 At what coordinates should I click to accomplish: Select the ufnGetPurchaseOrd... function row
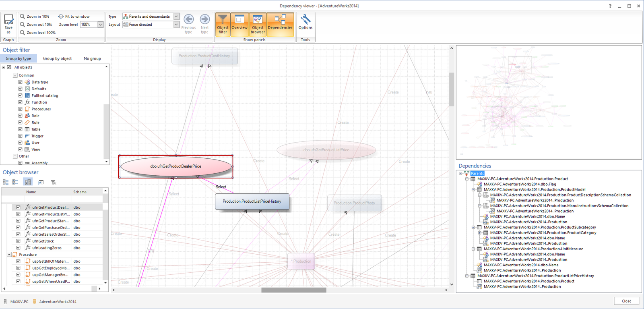52,228
